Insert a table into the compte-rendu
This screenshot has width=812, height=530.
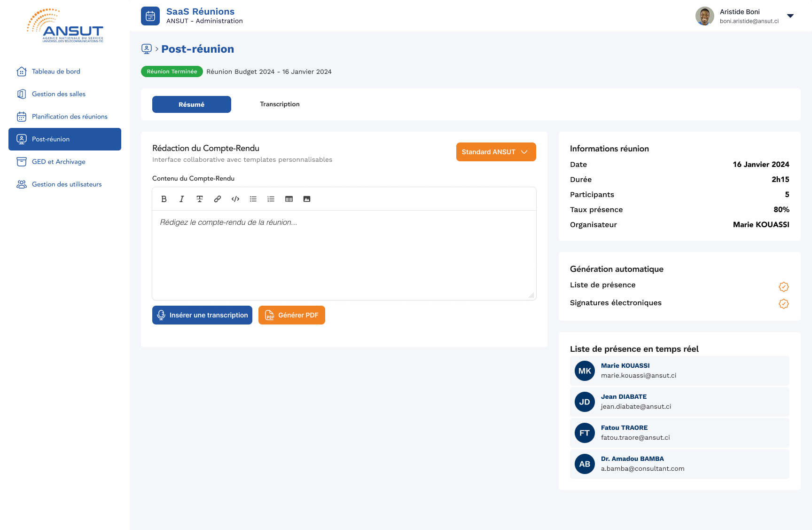[x=289, y=199]
